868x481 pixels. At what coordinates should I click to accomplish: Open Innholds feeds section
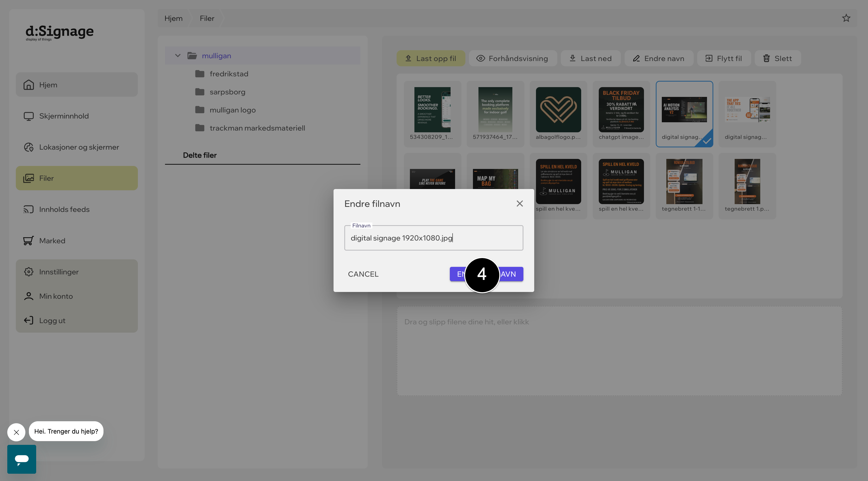pyautogui.click(x=77, y=209)
